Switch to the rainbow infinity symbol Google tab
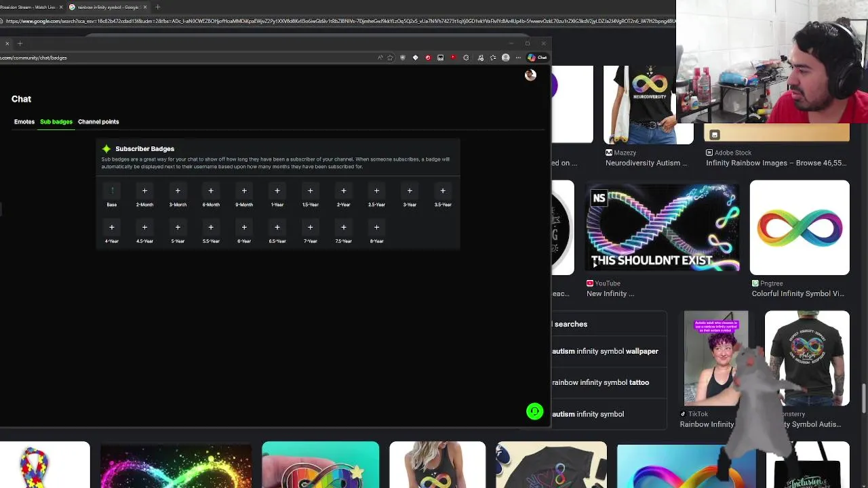This screenshot has height=488, width=868. (108, 7)
